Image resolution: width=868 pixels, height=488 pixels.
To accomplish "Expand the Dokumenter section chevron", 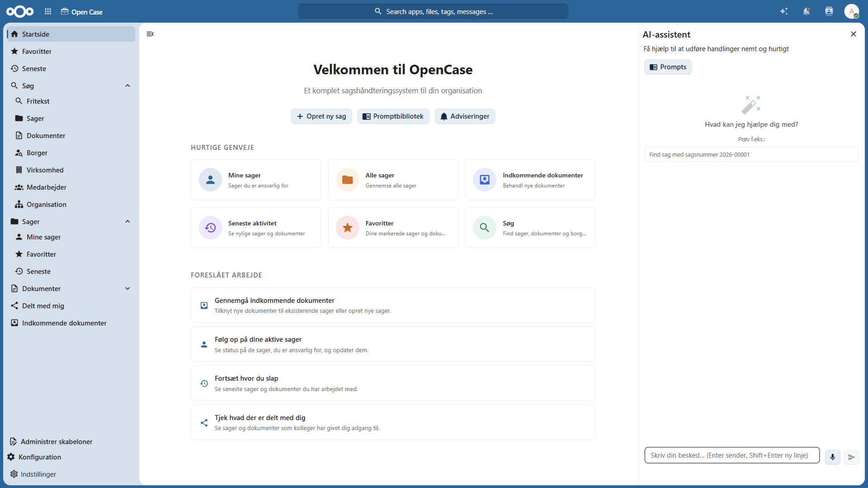I will 128,288.
